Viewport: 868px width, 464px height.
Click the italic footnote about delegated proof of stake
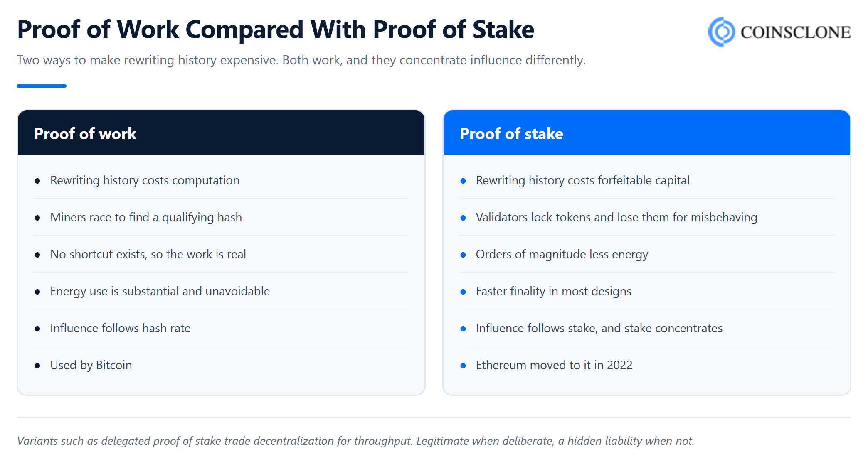[356, 441]
